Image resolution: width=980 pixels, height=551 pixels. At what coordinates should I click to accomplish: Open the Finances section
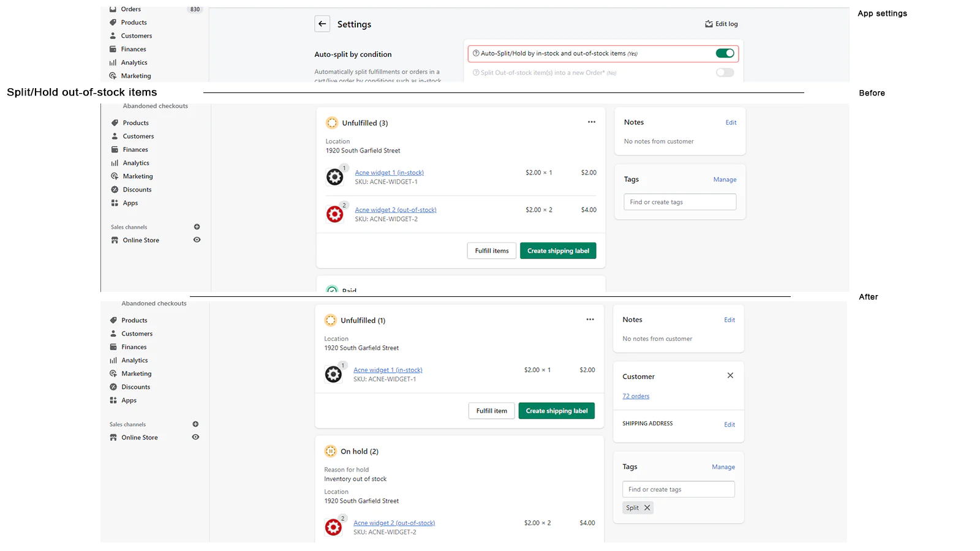pos(133,49)
